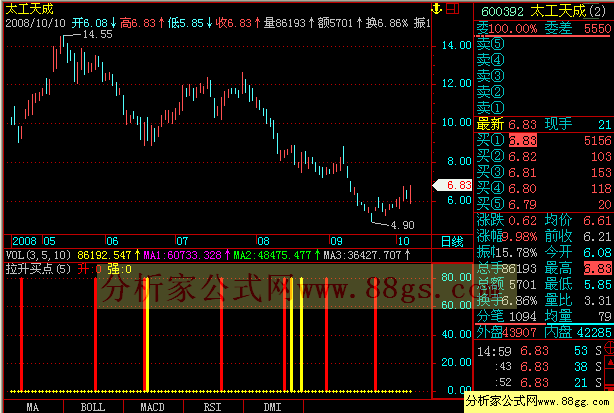The width and height of the screenshot is (614, 413).
Task: Select the 卖⑤ ask row
Action: [x=544, y=44]
